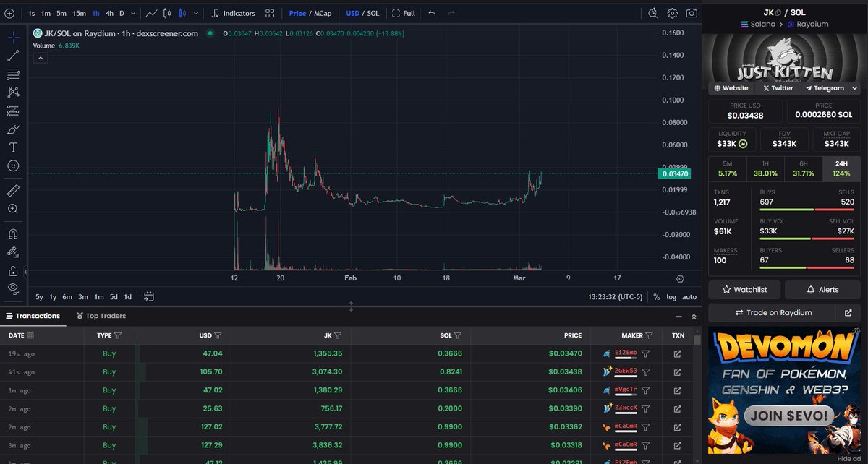
Task: Open the go to date calendar
Action: [x=149, y=296]
